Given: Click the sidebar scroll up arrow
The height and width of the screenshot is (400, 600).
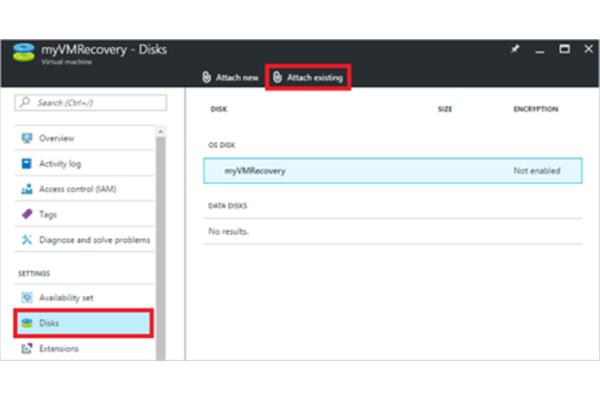Looking at the screenshot, I should pyautogui.click(x=161, y=131).
